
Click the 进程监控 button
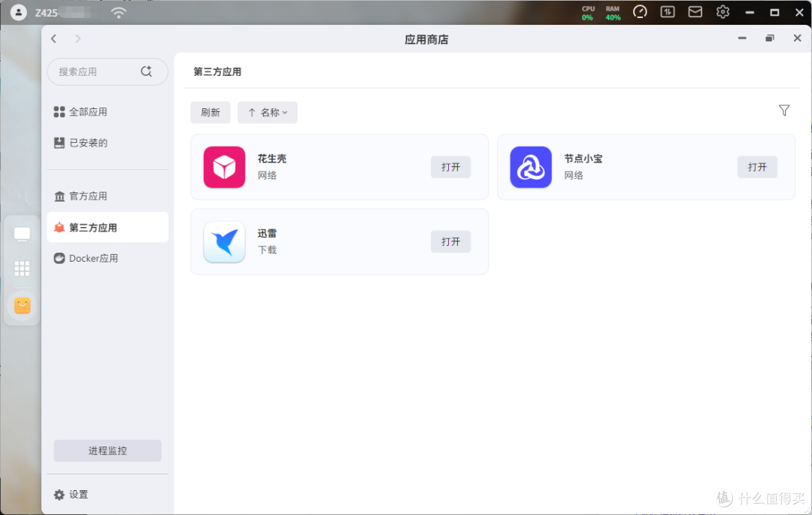[x=108, y=451]
